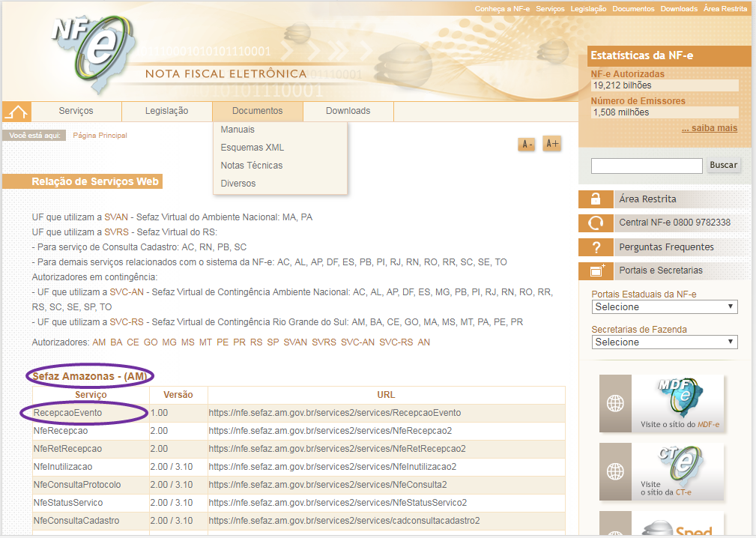The height and width of the screenshot is (538, 756).
Task: Click the globe icon beside MDF-e
Action: [615, 403]
